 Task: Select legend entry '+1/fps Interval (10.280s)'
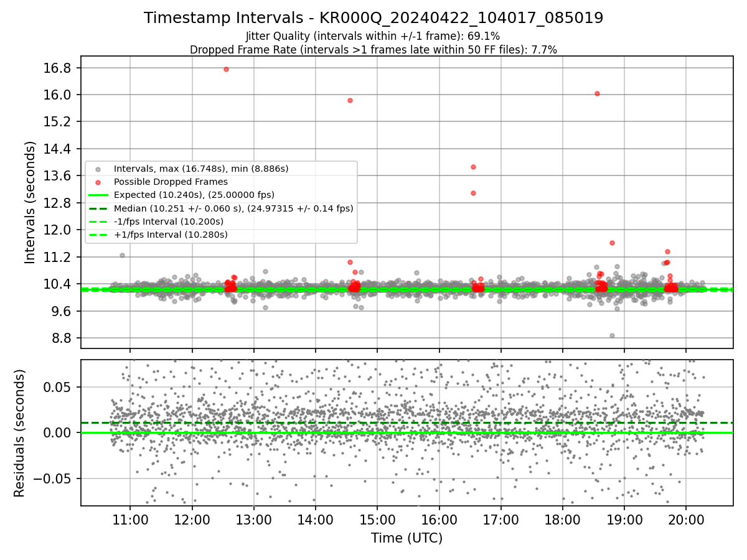[171, 235]
